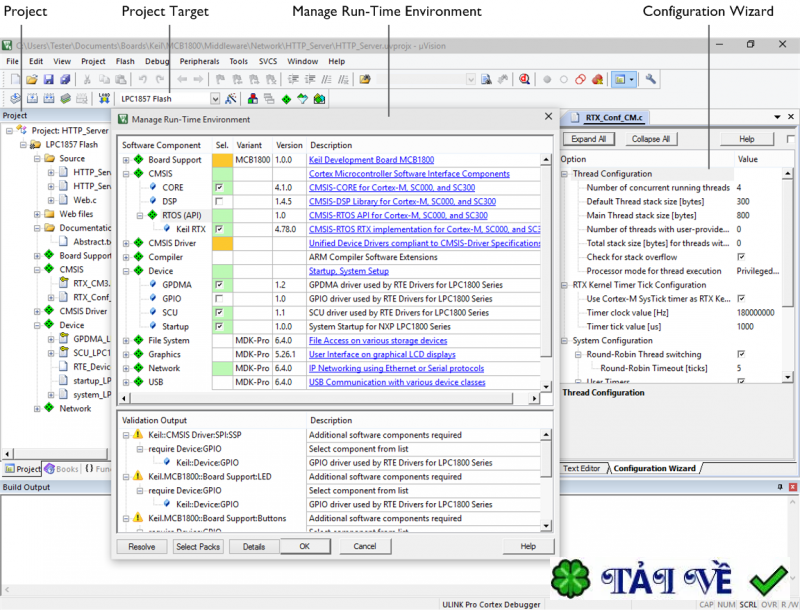Click the Download to flash (LOAD) icon
The height and width of the screenshot is (610, 800).
[x=104, y=98]
